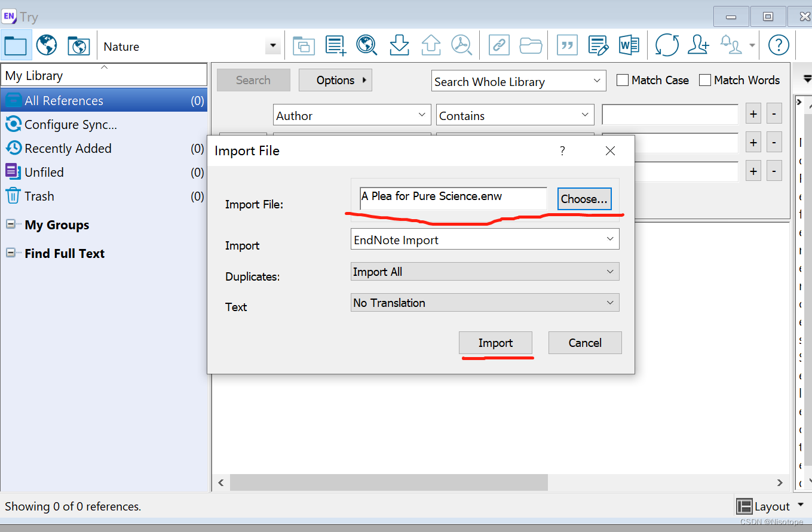Select Recently Added group

[x=104, y=148]
